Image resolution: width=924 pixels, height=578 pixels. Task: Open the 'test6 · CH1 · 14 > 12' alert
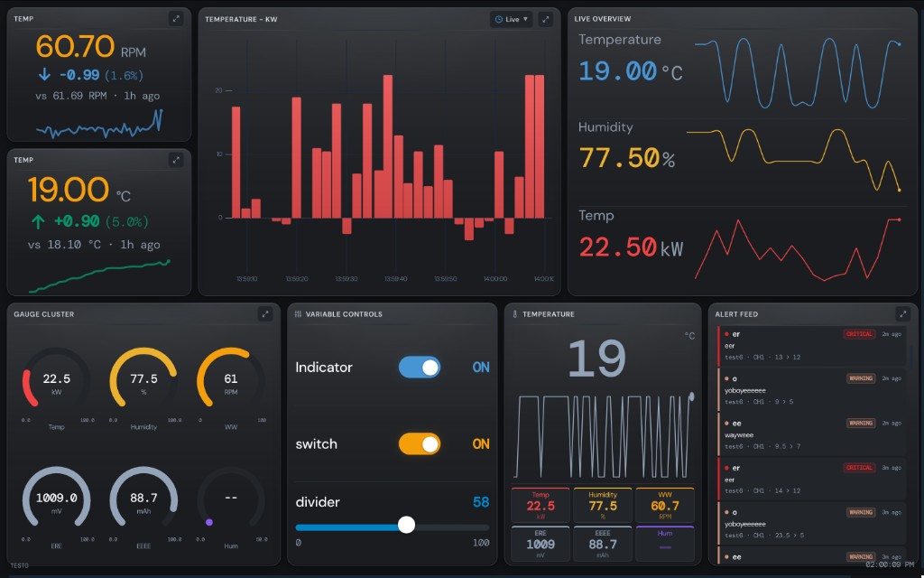pos(811,479)
